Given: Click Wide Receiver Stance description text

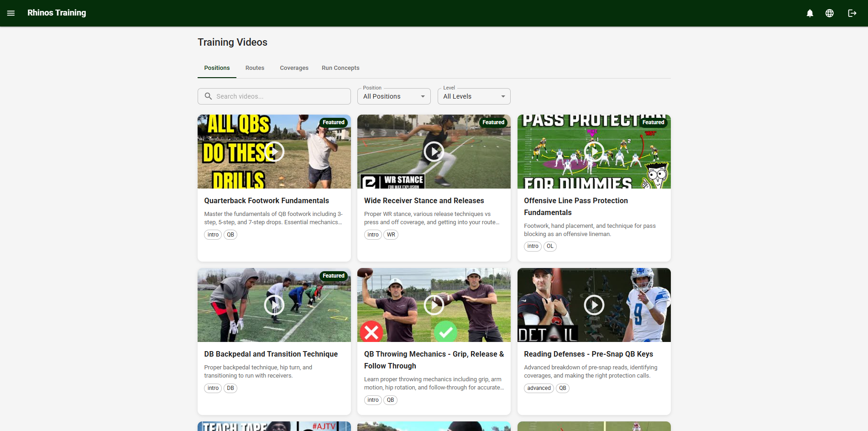Looking at the screenshot, I should [x=432, y=218].
